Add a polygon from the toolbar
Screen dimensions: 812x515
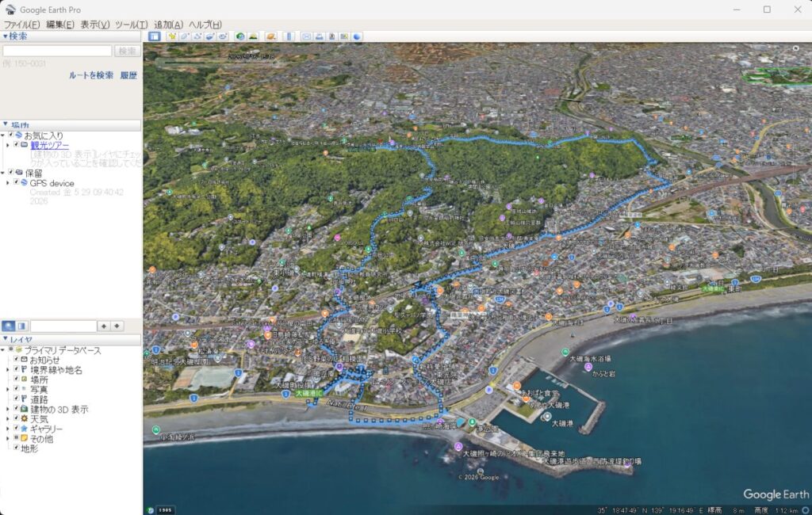tap(184, 36)
